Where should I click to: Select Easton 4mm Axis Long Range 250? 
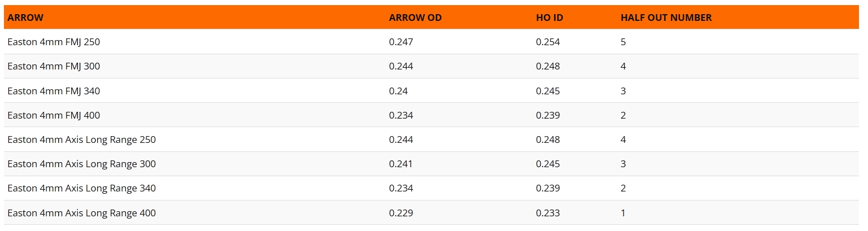(81, 140)
